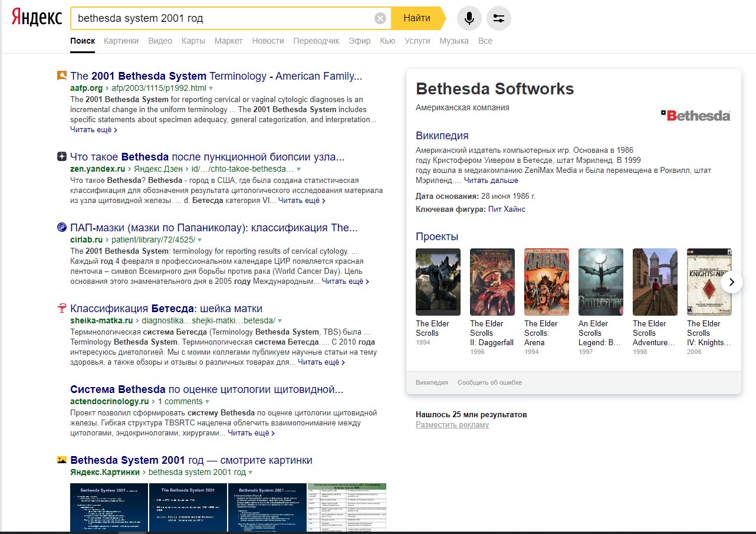Click 'Сообщить об ошибке' in card footer

pyautogui.click(x=489, y=382)
